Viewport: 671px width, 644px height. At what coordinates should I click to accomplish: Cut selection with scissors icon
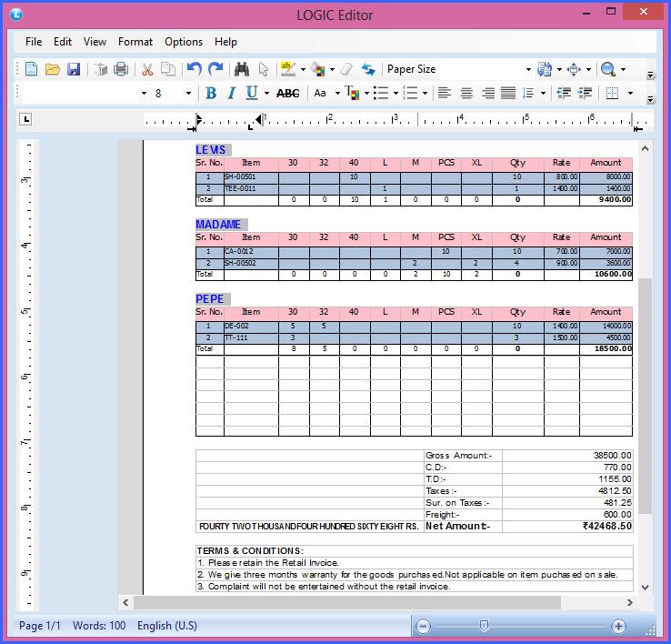(x=147, y=69)
